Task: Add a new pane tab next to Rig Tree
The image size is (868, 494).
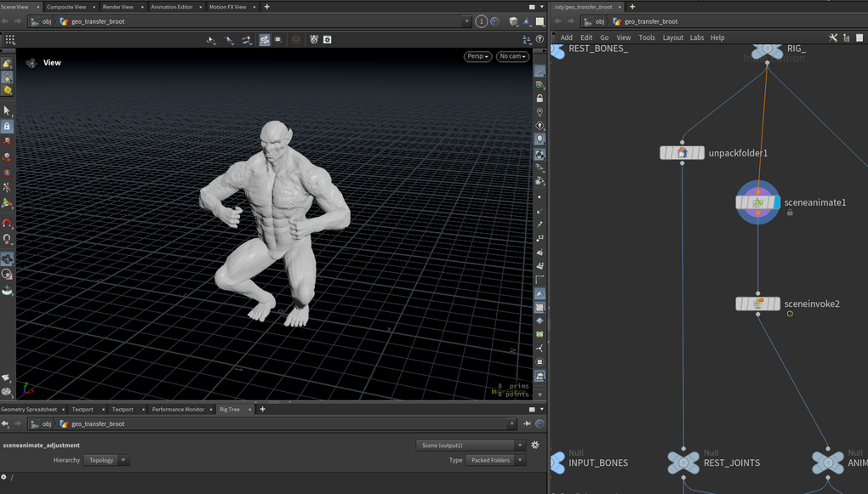Action: [x=262, y=409]
